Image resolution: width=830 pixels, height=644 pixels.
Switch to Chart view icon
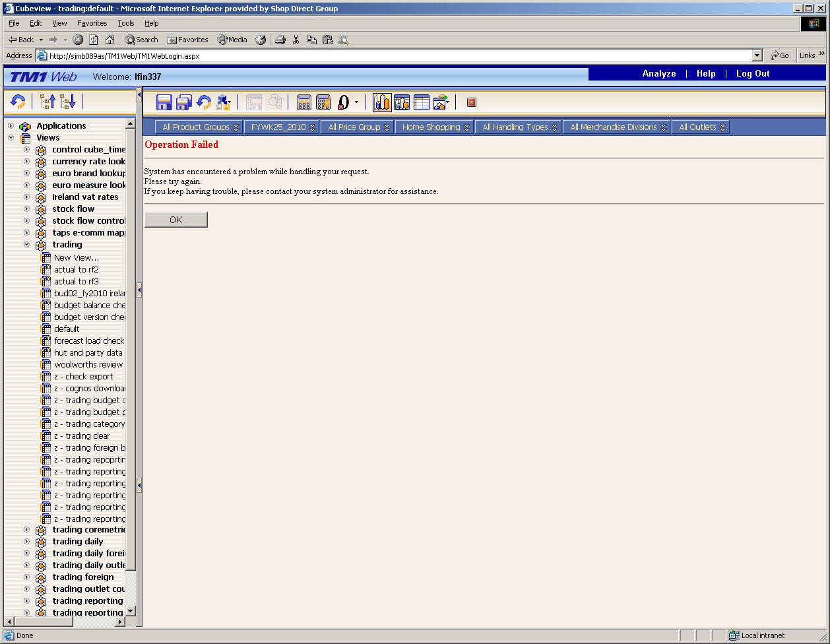tap(382, 102)
